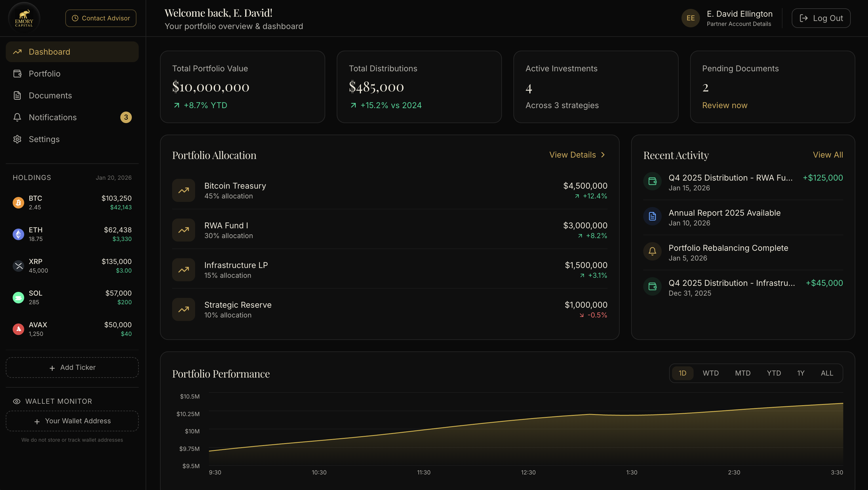The width and height of the screenshot is (868, 490).
Task: Select the MTD chart tab
Action: point(743,373)
